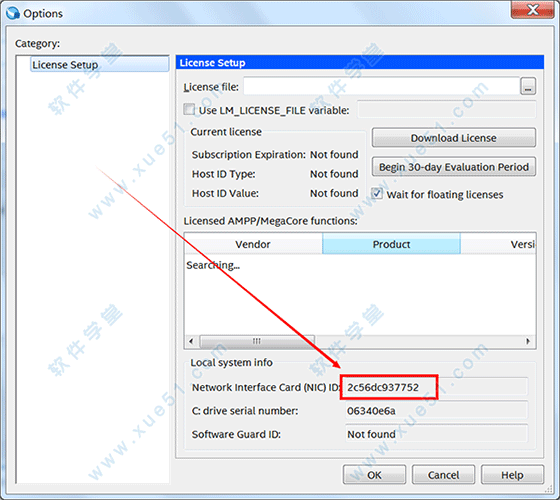
Task: Toggle Wait for floating licenses checkbox
Action: pyautogui.click(x=377, y=194)
